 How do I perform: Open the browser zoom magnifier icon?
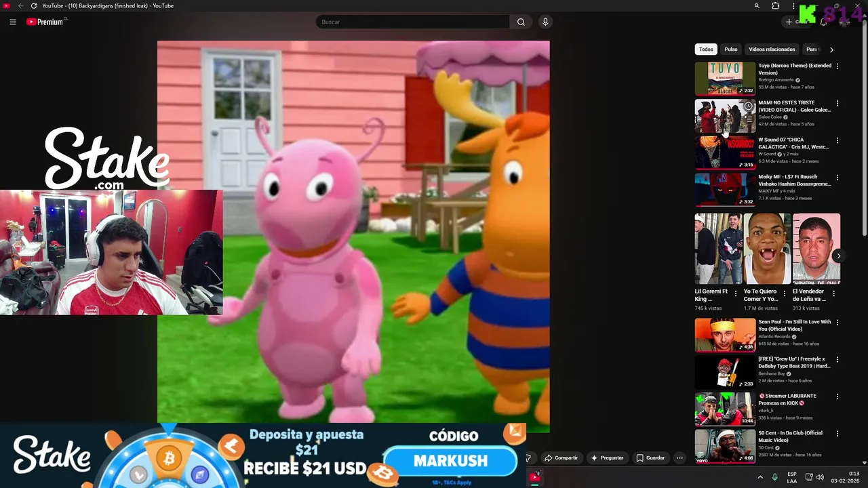(x=757, y=5)
